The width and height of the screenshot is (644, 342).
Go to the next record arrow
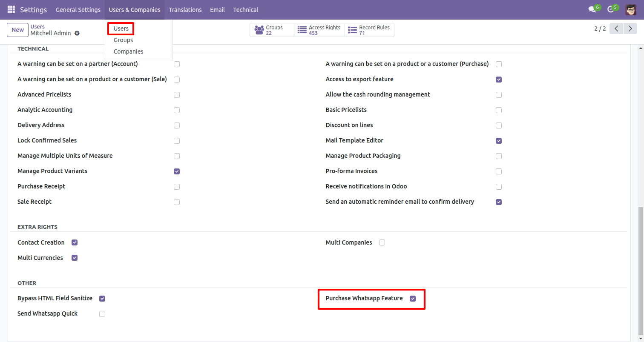[x=630, y=29]
